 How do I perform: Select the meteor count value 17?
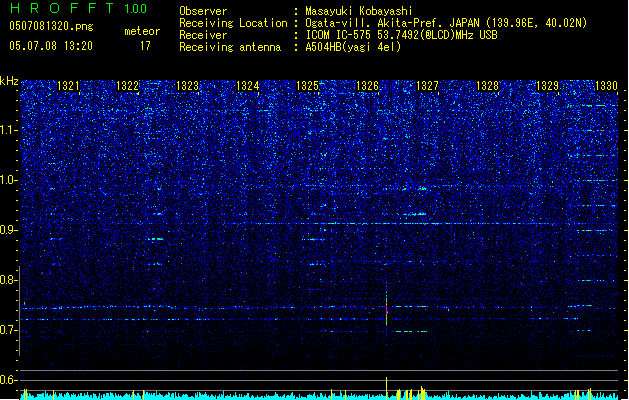145,46
